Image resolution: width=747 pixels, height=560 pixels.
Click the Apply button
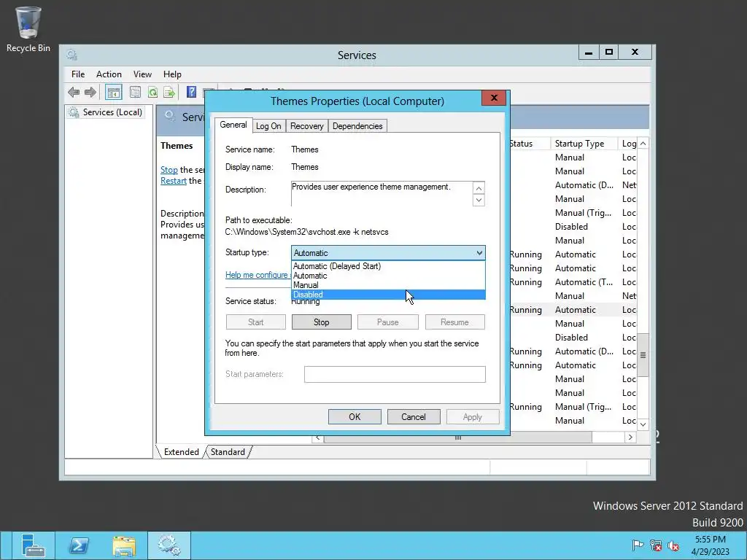click(473, 416)
